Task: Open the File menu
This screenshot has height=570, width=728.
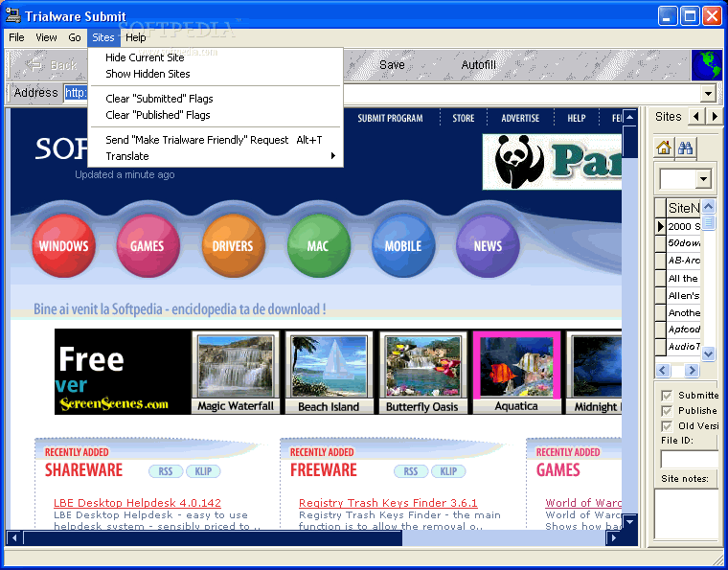Action: click(x=16, y=37)
